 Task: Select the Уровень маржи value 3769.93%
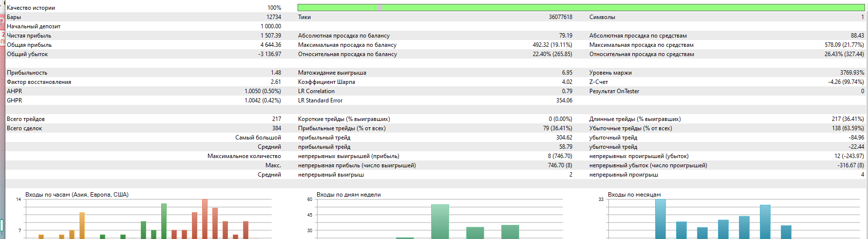pyautogui.click(x=851, y=73)
